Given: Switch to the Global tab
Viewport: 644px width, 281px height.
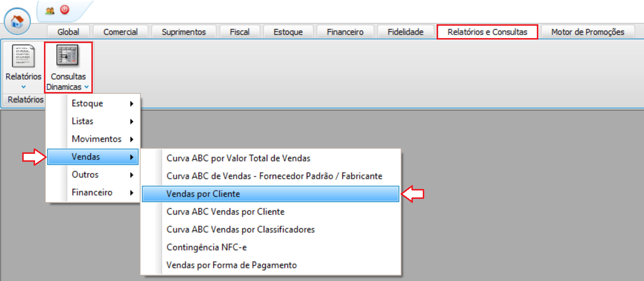Looking at the screenshot, I should click(x=68, y=32).
